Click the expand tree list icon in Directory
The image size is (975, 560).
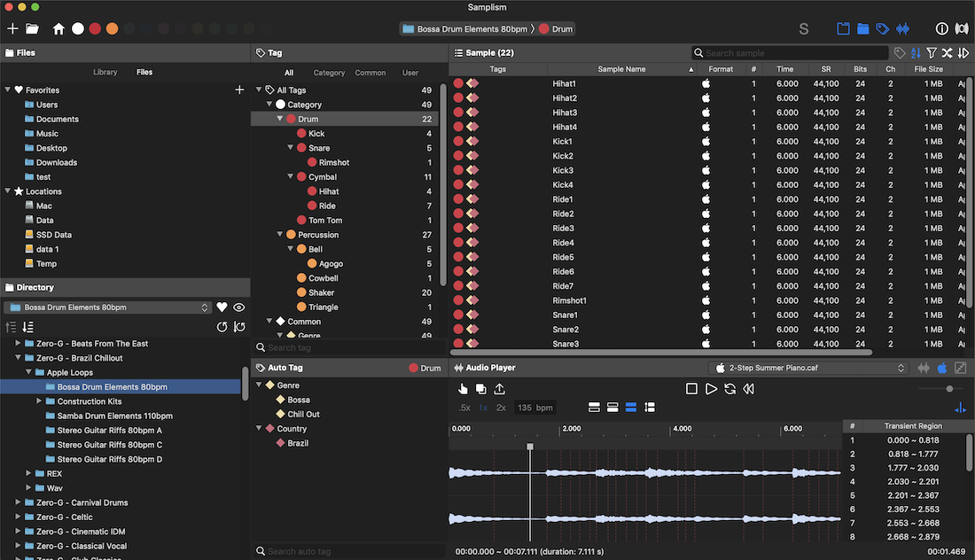28,326
